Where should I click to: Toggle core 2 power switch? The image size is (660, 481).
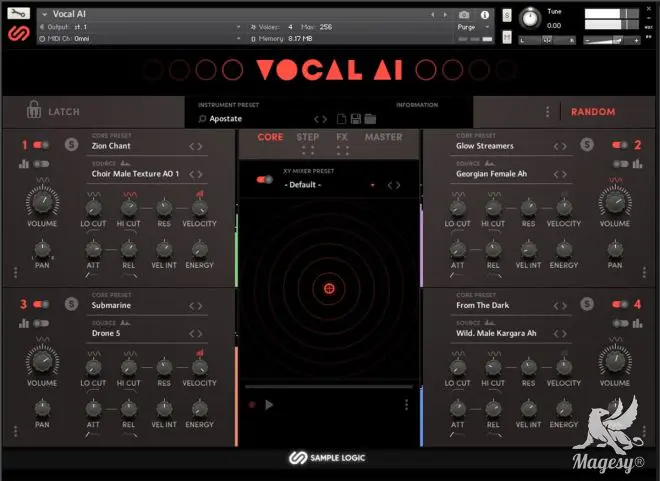point(620,145)
